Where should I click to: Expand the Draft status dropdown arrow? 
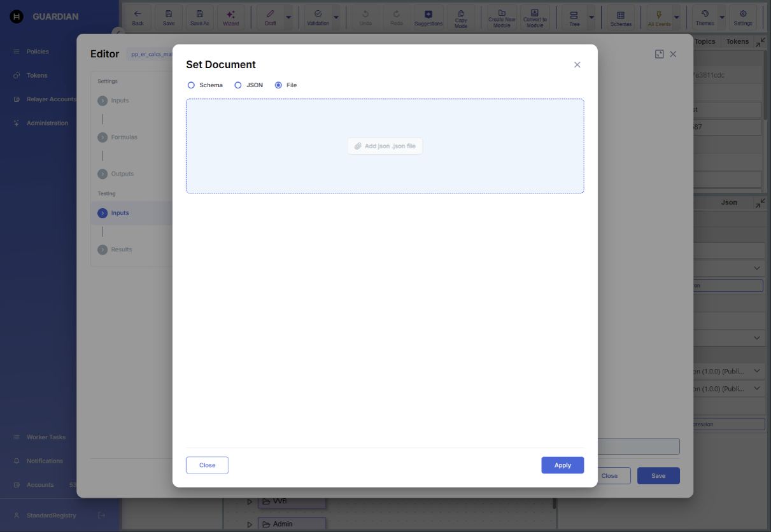(288, 18)
